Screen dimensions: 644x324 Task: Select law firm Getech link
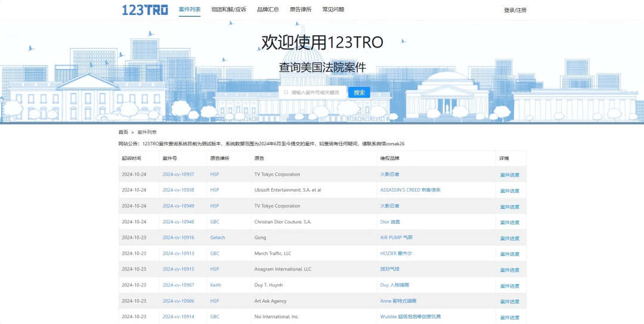(218, 238)
